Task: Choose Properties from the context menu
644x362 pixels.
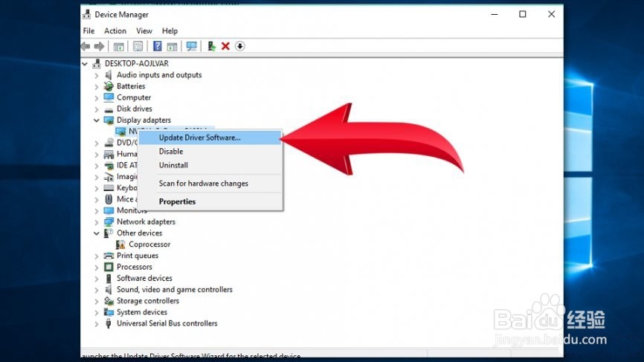Action: 210,201
